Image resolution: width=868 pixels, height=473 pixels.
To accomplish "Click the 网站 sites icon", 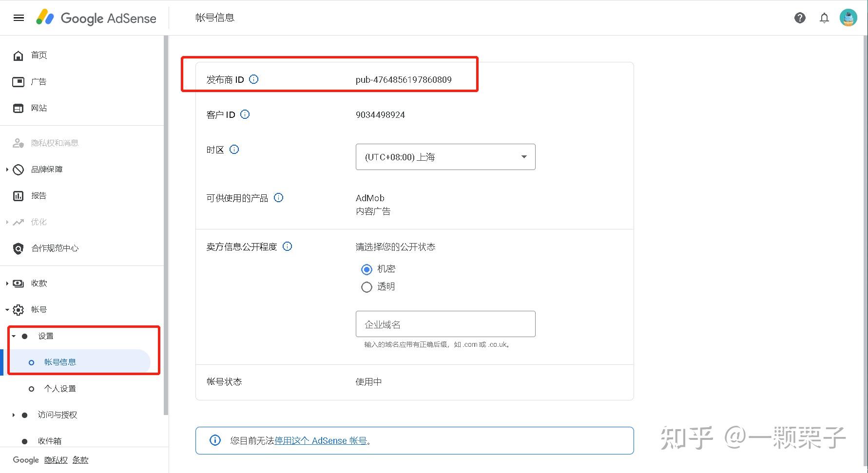I will [x=18, y=108].
